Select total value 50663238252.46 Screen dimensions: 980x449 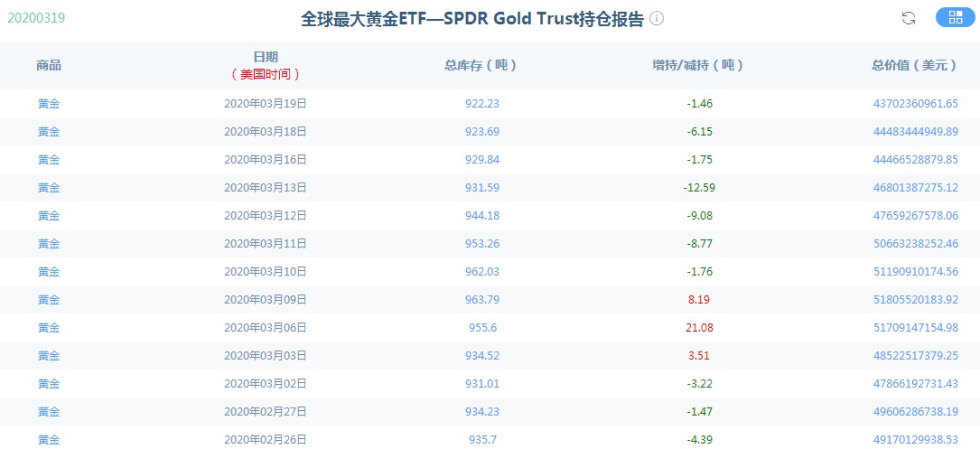[916, 244]
